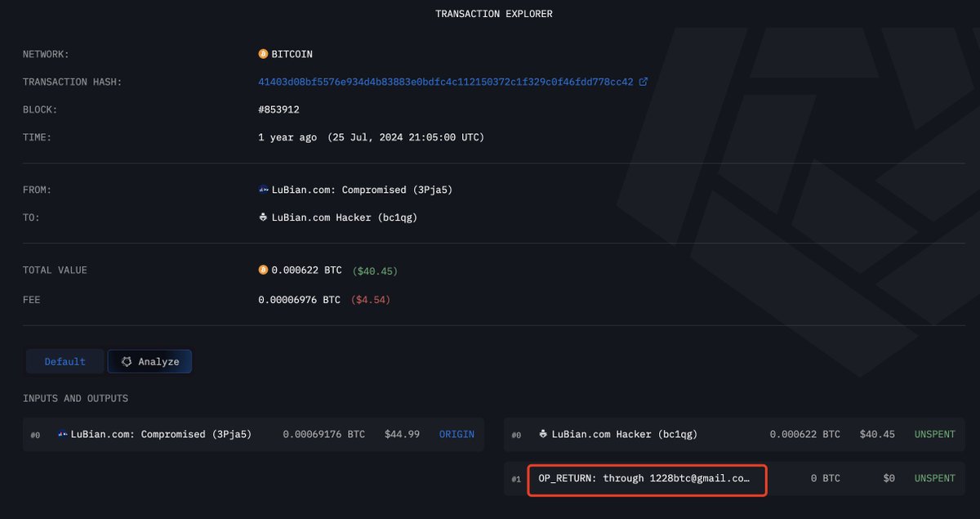Switch to the Analyze tab
This screenshot has width=980, height=519.
pyautogui.click(x=150, y=361)
